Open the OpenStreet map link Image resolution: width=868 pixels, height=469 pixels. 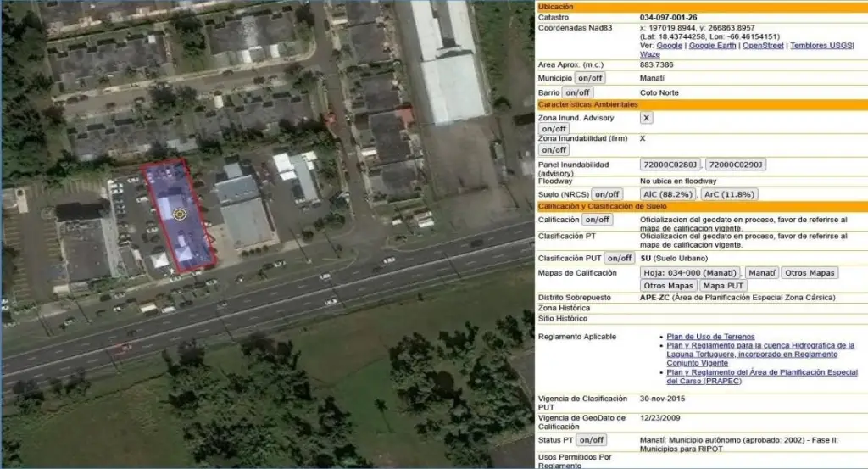pos(763,46)
